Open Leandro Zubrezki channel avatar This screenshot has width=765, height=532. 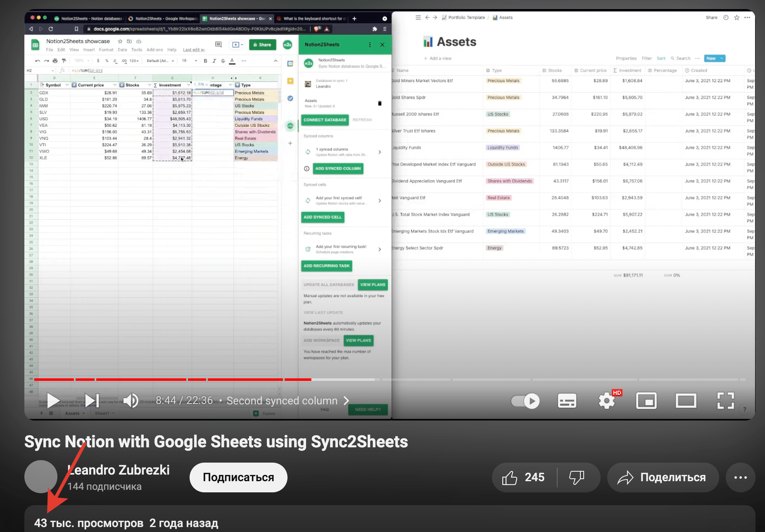(41, 477)
